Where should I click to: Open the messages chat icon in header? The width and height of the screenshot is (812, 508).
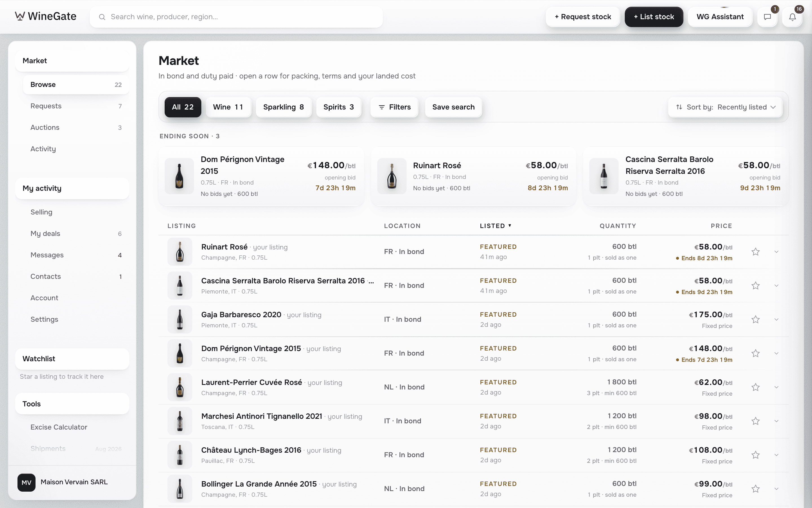pyautogui.click(x=767, y=17)
